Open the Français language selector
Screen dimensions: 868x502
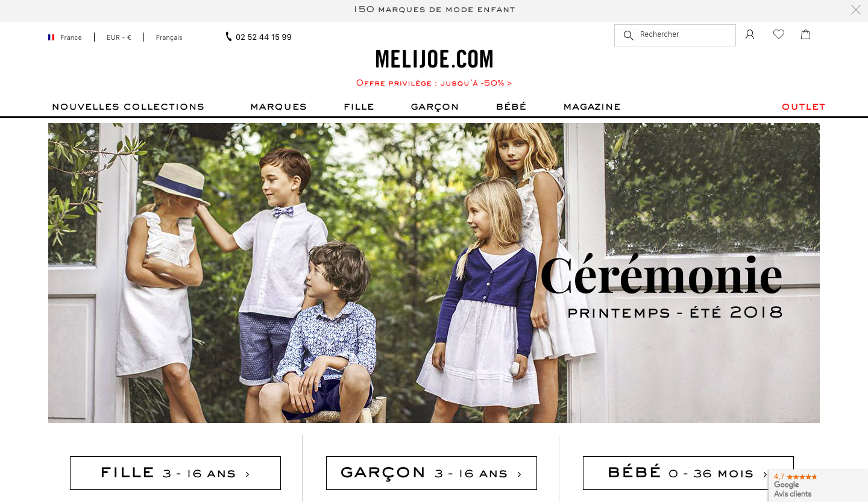click(169, 37)
